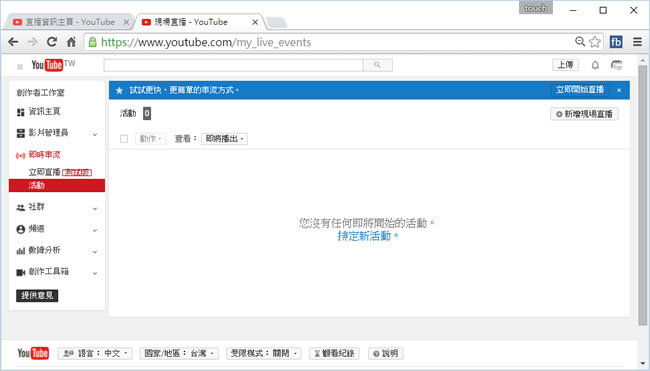Viewport: 650px width, 371px height.
Task: Click the 試試更快、更簡單的串流方式 banner text
Action: (x=184, y=90)
